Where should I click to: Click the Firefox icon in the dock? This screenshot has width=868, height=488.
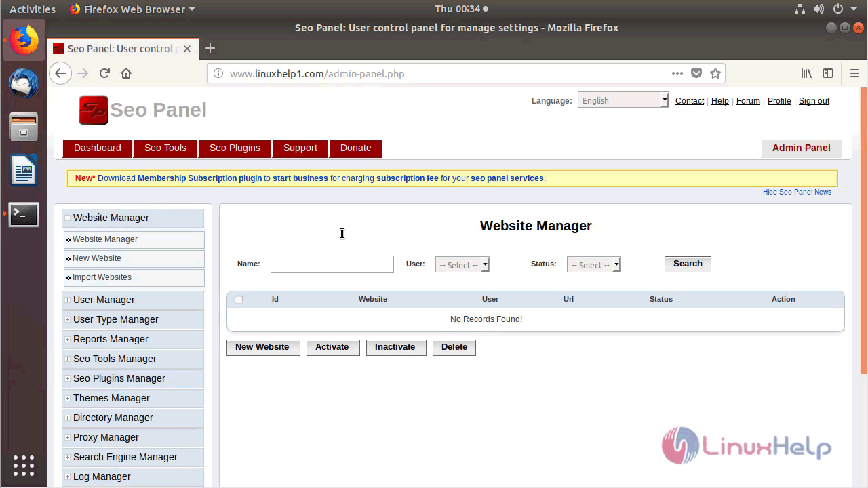(x=24, y=41)
